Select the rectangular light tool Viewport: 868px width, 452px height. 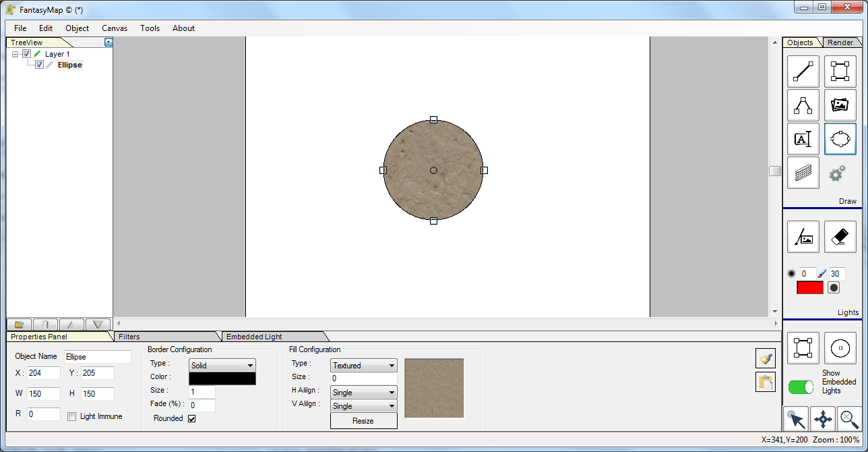coord(803,348)
